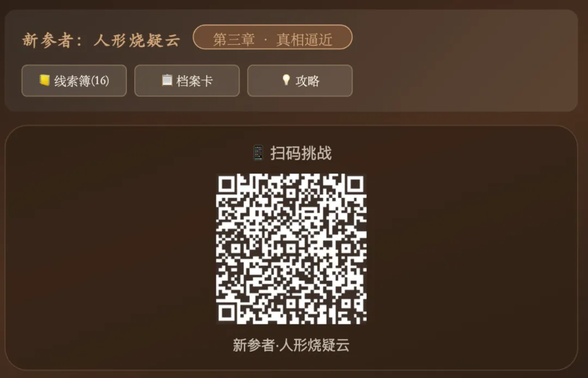Click the caption 新参者·人形烧疑云 below the QR code
The width and height of the screenshot is (588, 378).
[291, 345]
